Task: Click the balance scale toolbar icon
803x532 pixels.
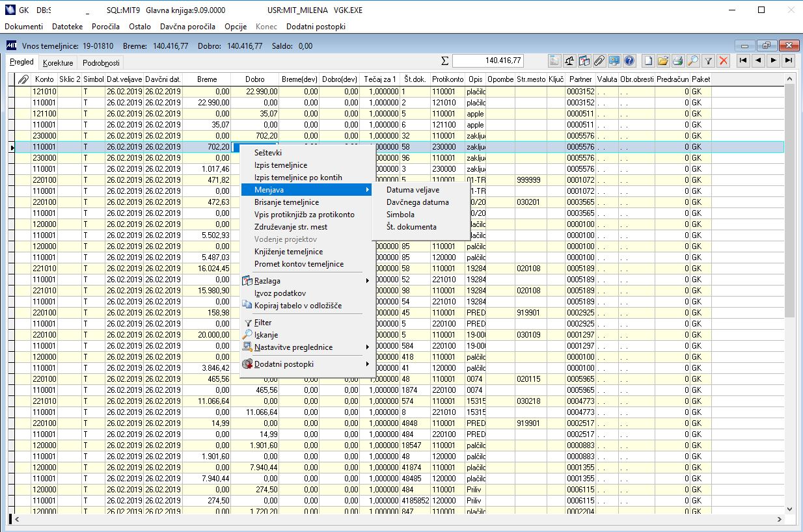Action: point(570,60)
